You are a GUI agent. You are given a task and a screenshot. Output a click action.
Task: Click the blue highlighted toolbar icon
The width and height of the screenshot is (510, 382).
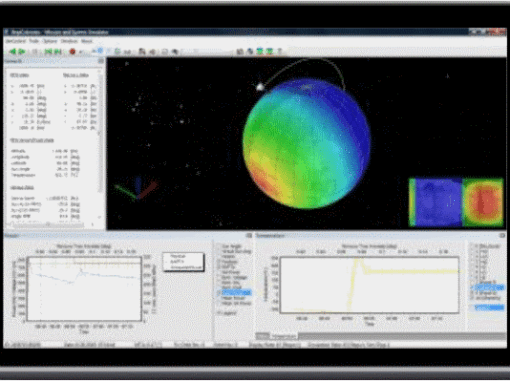click(x=99, y=51)
